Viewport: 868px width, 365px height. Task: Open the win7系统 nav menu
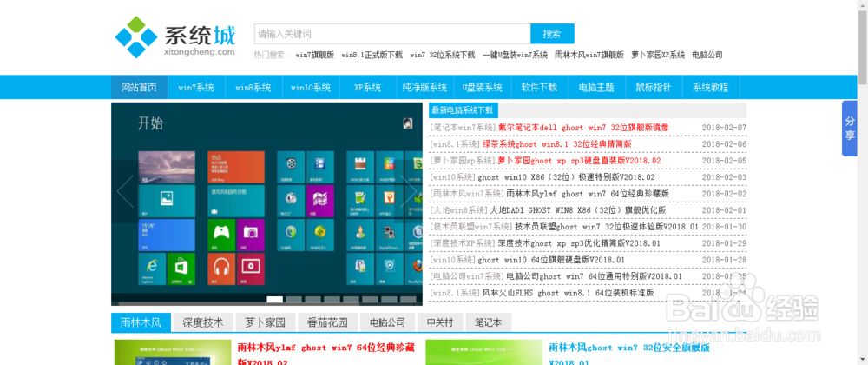click(196, 87)
